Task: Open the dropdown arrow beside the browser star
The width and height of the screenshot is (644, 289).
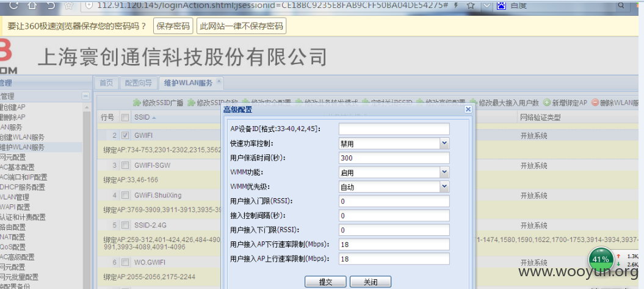Action: pyautogui.click(x=487, y=5)
